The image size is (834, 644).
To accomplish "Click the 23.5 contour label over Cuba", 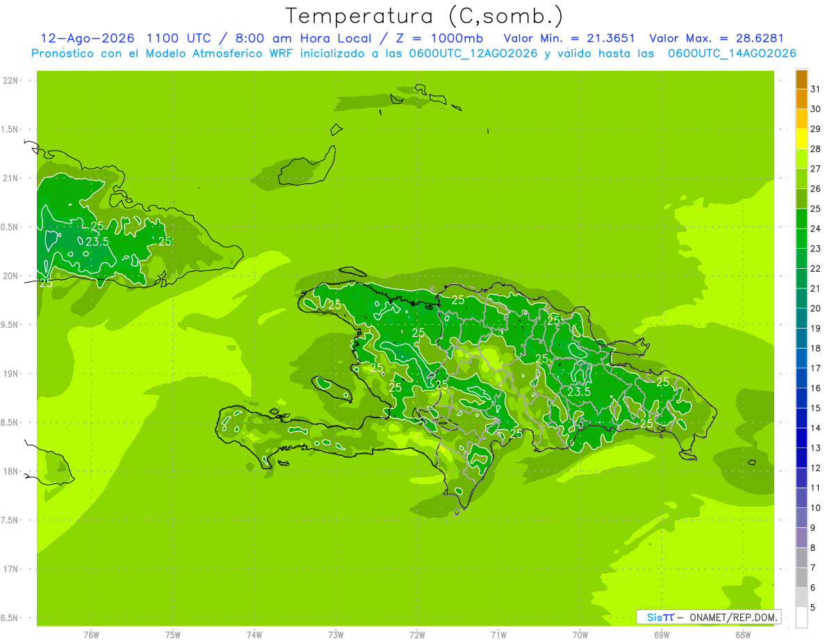I will point(97,242).
